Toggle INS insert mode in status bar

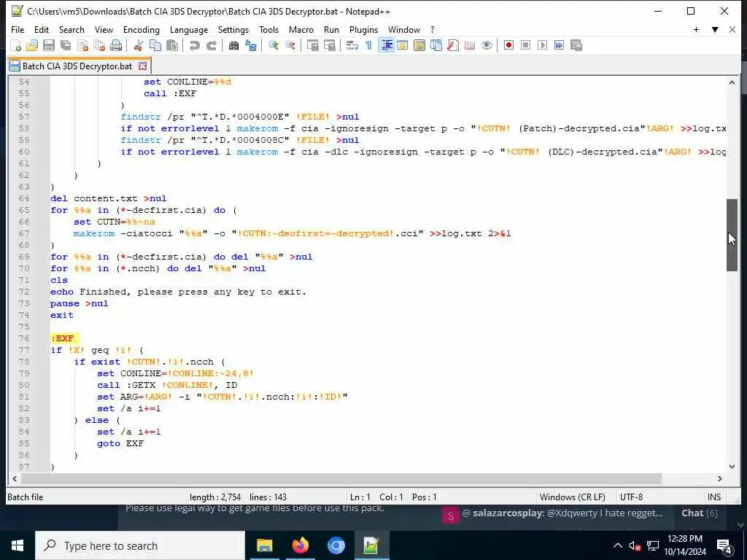[714, 497]
